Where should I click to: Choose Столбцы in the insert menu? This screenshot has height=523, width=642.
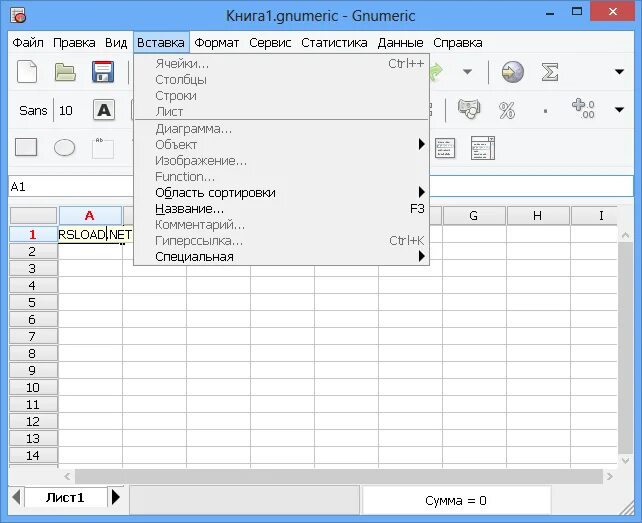281,80
